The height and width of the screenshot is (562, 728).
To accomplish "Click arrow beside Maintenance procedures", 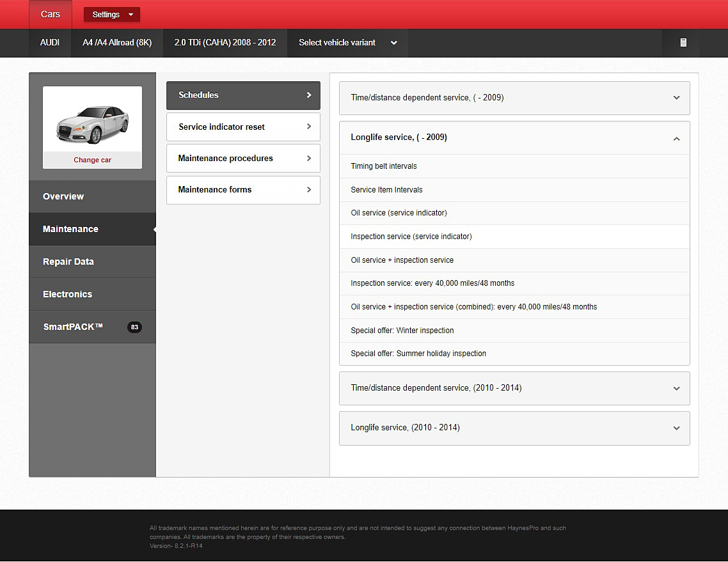I will [309, 158].
